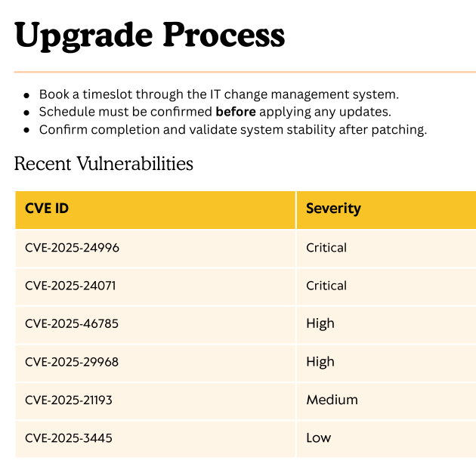Screen dimensions: 476x470
Task: Select the Medium severity cell
Action: tap(332, 400)
